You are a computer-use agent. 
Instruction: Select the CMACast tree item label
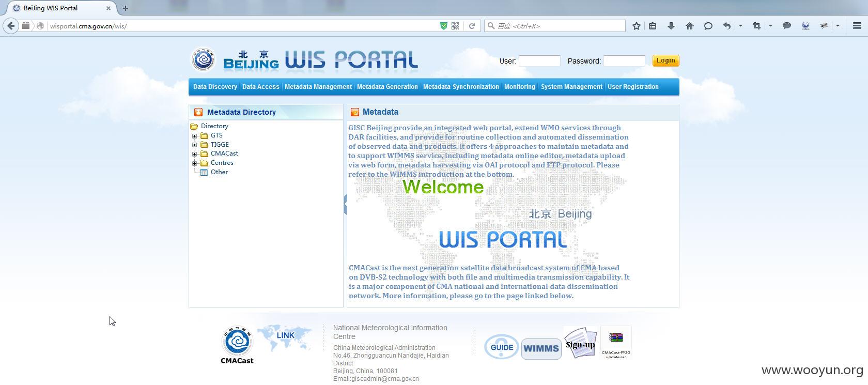click(x=224, y=153)
